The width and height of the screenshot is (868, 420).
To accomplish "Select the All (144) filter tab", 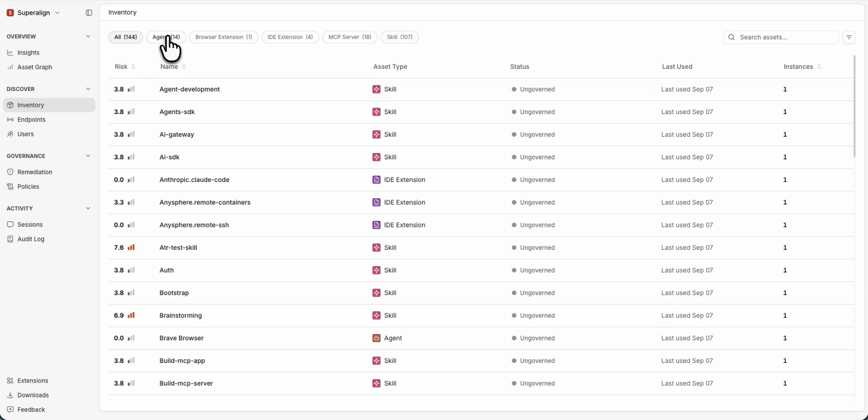I will (x=125, y=37).
